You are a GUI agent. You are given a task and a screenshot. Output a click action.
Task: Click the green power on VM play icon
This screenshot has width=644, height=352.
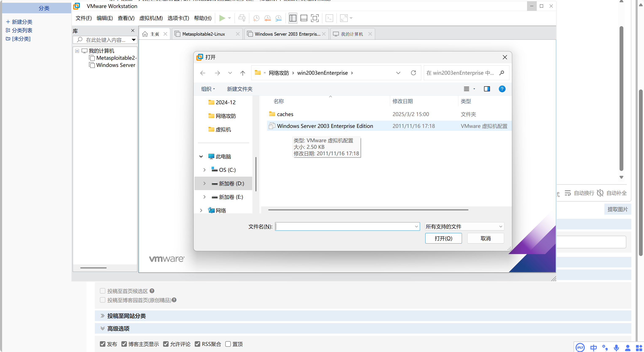pyautogui.click(x=222, y=18)
